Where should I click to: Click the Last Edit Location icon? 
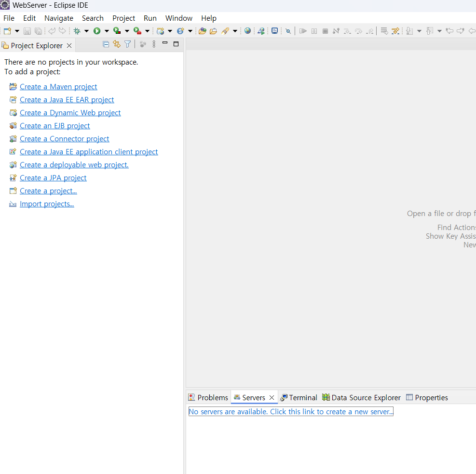tap(449, 31)
